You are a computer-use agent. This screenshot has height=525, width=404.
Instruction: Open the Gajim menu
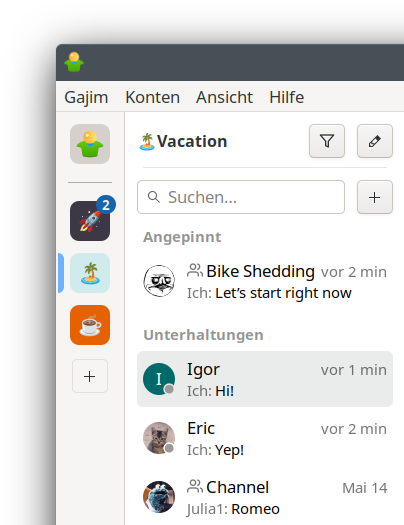tap(86, 97)
